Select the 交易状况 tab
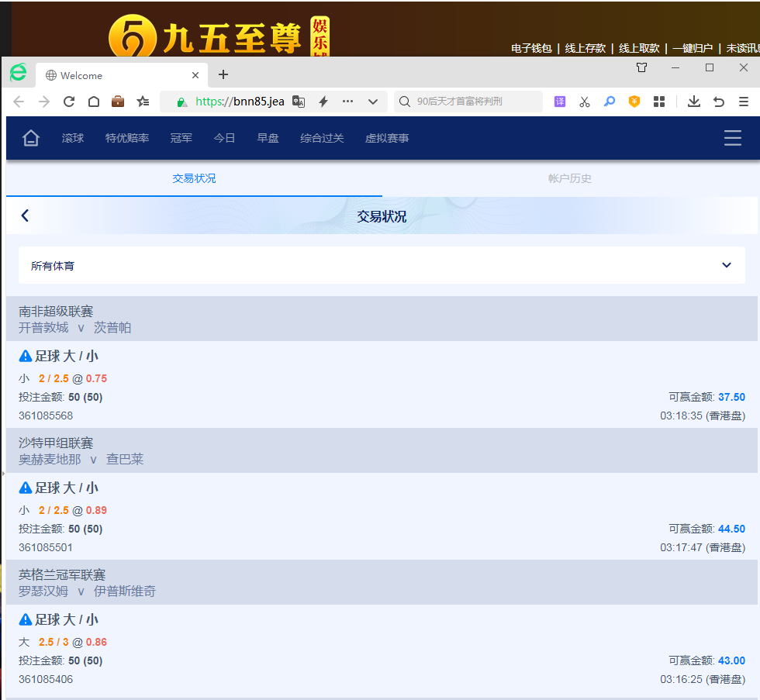Screen dimensions: 760x700 click(x=194, y=178)
